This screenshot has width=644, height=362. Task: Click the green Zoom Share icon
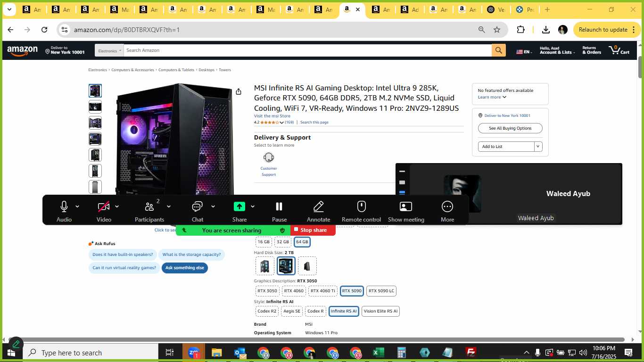[x=239, y=206]
